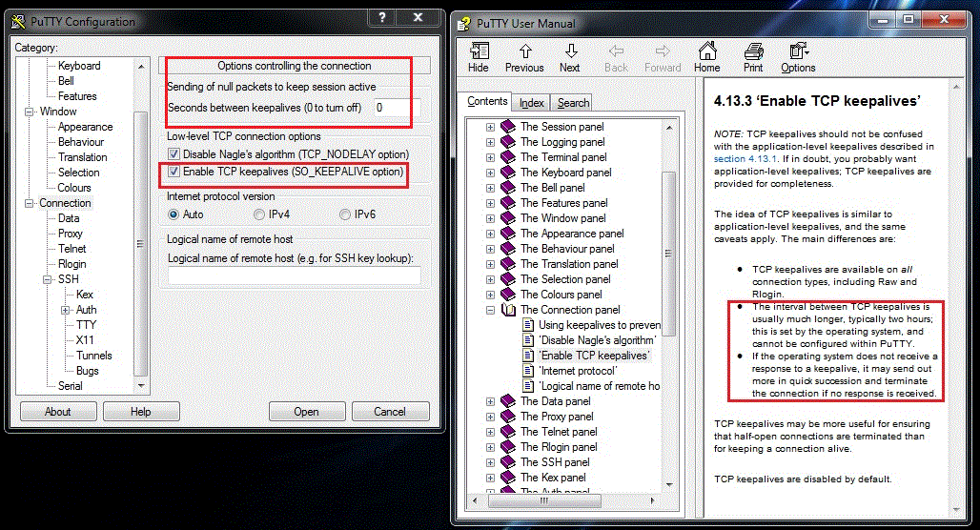Select Colours in the category tree
Image resolution: width=980 pixels, height=530 pixels.
74,188
